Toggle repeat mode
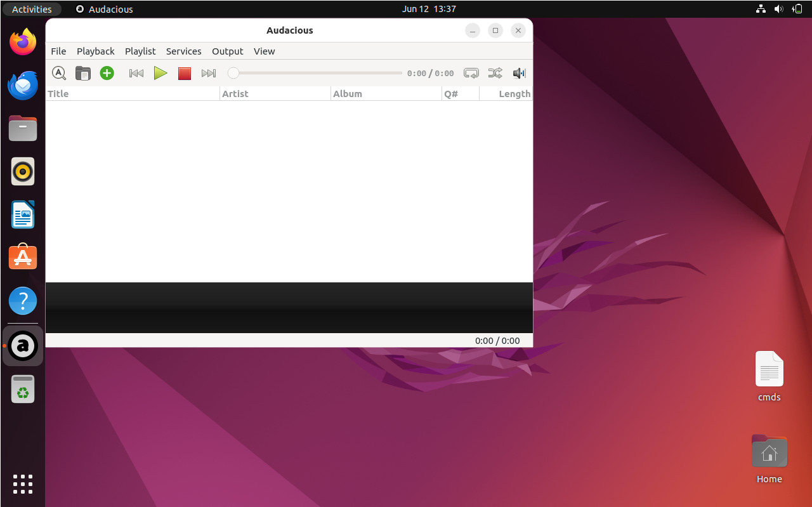 click(x=471, y=73)
